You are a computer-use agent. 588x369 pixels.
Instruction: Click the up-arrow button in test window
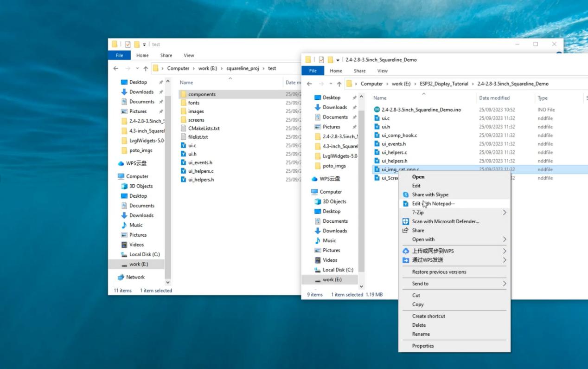(x=146, y=68)
